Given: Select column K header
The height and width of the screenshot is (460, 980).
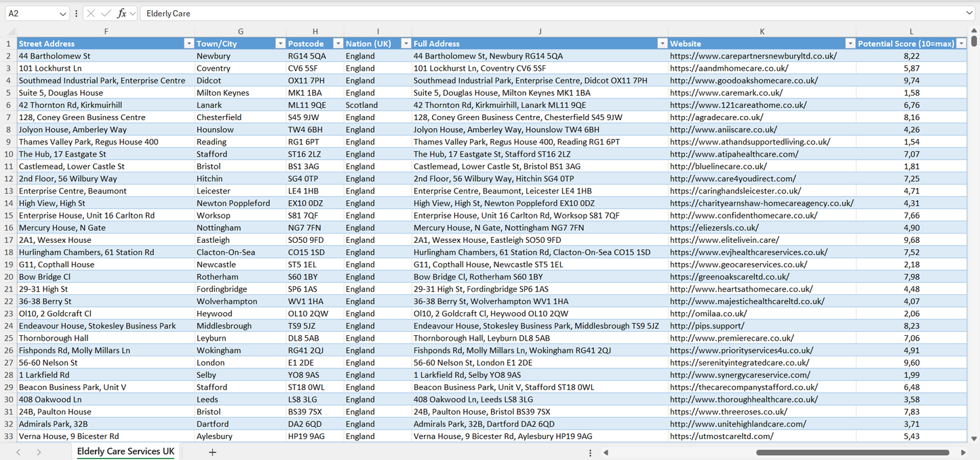Looking at the screenshot, I should tap(762, 31).
